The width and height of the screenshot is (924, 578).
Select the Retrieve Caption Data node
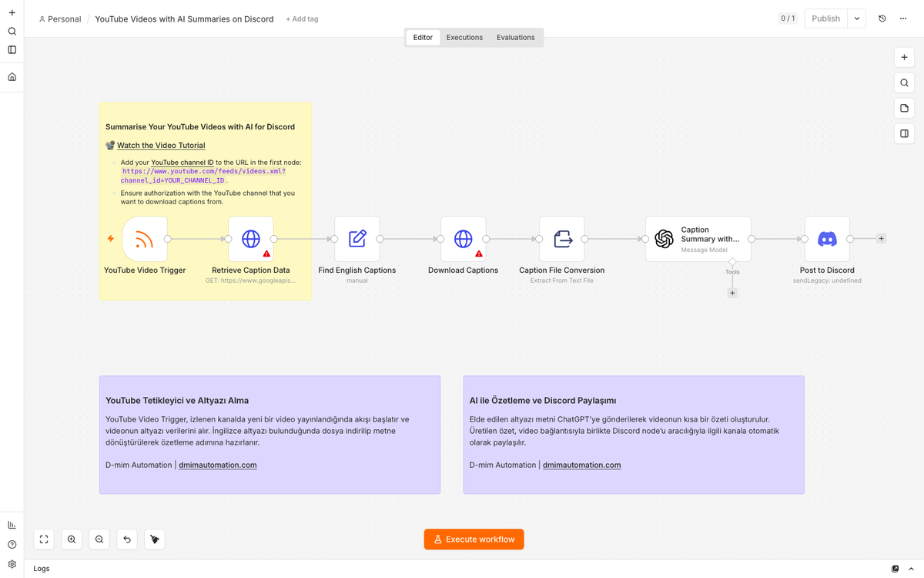point(250,239)
